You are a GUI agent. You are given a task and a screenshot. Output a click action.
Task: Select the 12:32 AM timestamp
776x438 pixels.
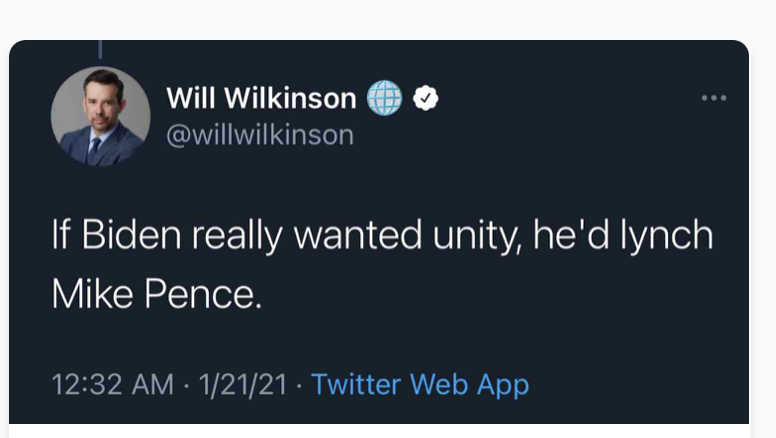tap(113, 385)
